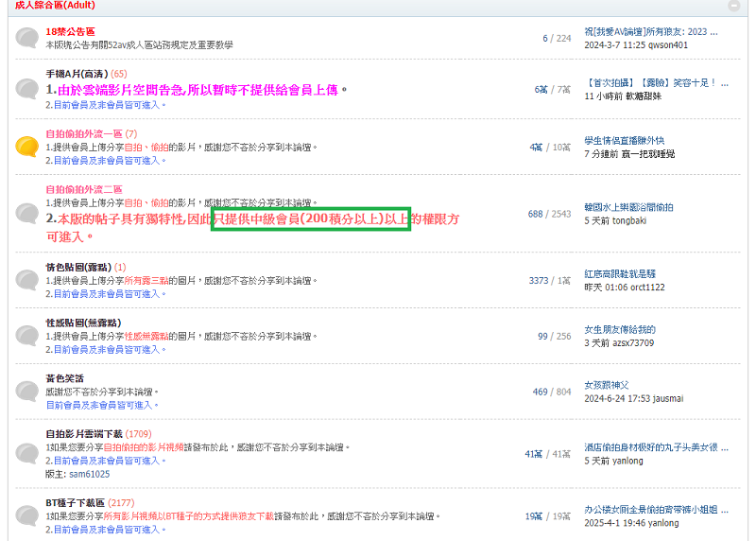756x541 pixels.
Task: View user azsx73709's profile
Action: click(x=632, y=342)
